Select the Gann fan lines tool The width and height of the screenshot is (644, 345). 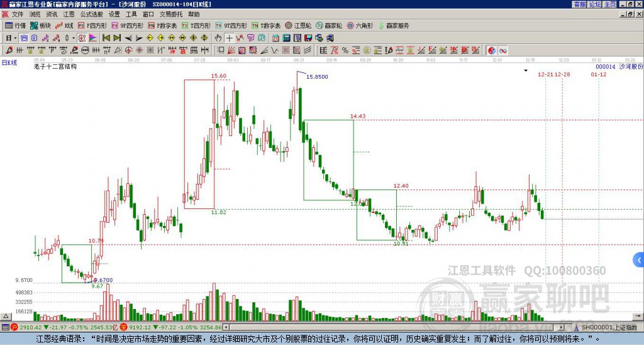[231, 50]
